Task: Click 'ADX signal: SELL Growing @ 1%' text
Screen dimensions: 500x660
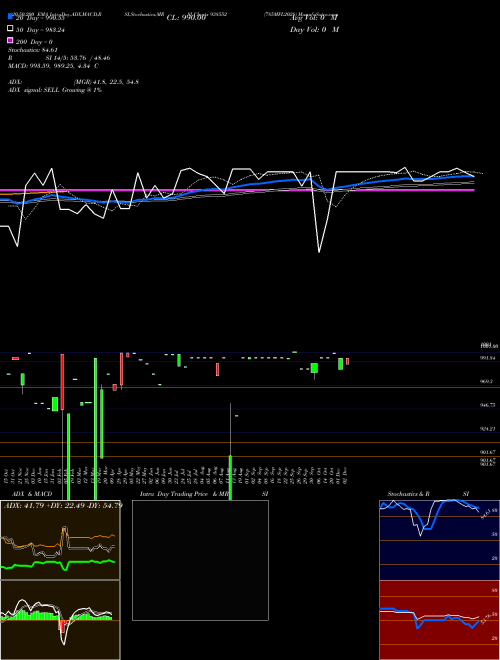Action: coord(55,90)
